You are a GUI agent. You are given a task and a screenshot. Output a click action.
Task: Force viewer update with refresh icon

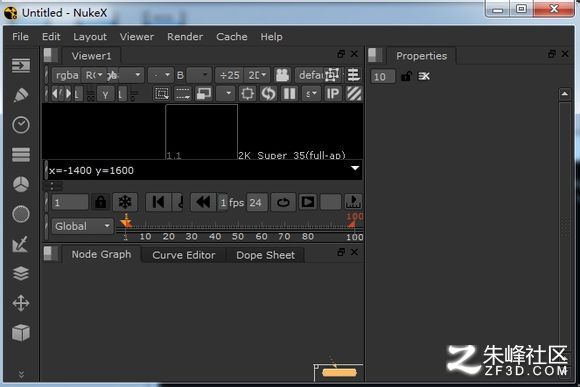click(x=268, y=94)
